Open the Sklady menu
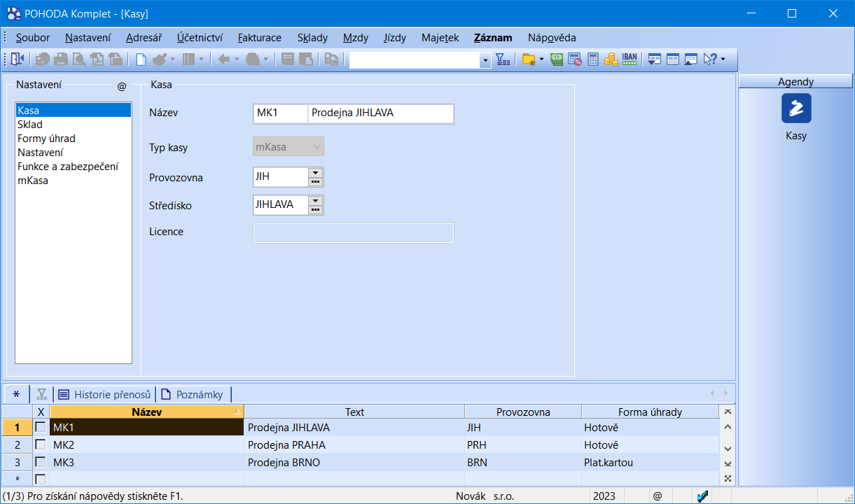855x504 pixels. tap(312, 38)
